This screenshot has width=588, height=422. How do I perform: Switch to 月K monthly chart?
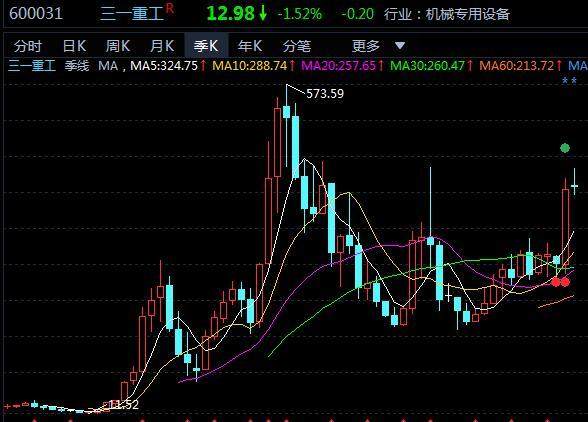[x=162, y=47]
